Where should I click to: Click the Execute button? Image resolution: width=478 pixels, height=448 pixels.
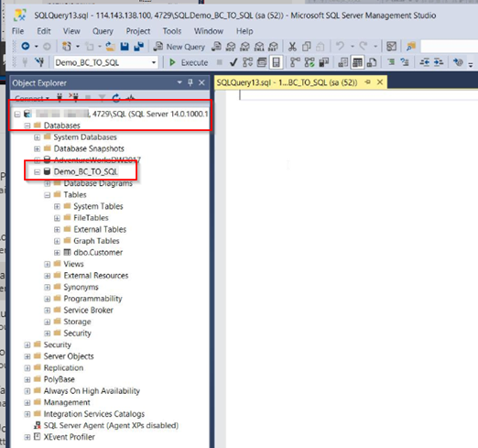[x=189, y=62]
